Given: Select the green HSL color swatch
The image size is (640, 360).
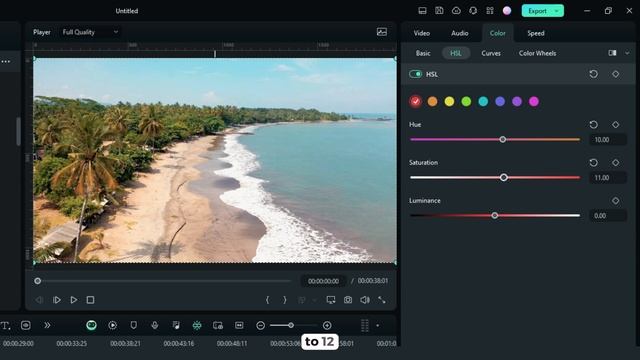Looking at the screenshot, I should (466, 101).
